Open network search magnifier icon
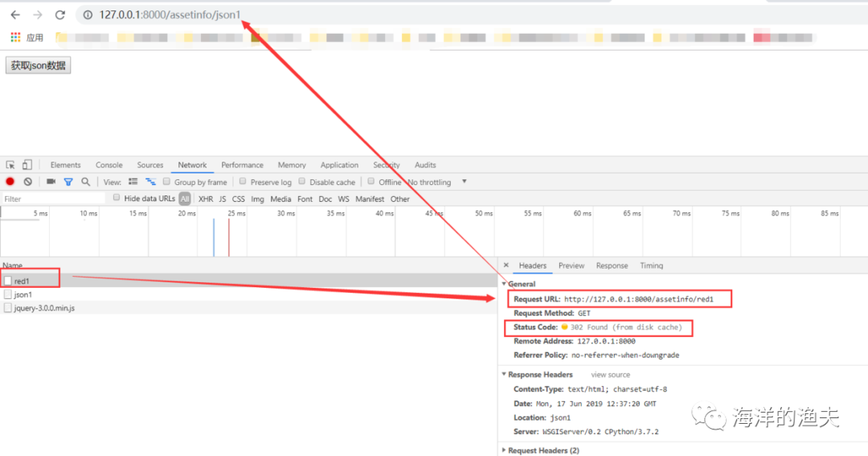Screen dimensions: 868x456 (x=86, y=182)
